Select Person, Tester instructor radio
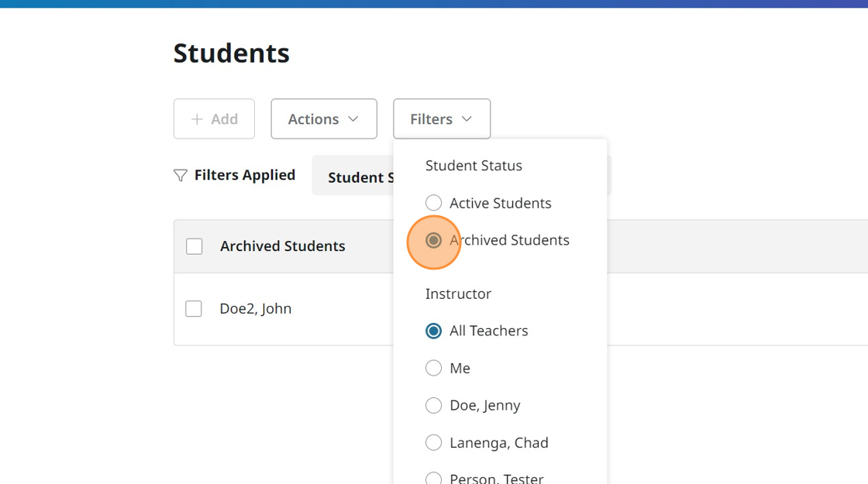The width and height of the screenshot is (868, 484). tap(434, 478)
